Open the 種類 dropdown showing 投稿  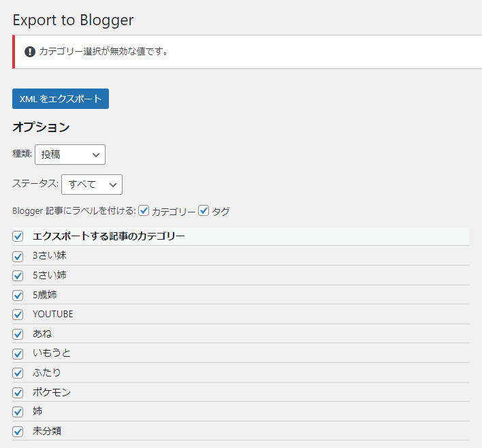point(70,155)
